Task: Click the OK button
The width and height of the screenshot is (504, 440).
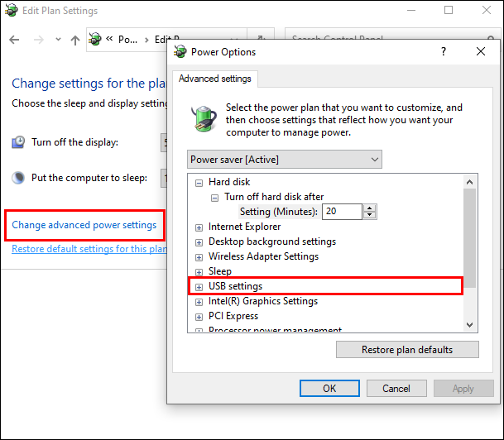Action: tap(329, 388)
